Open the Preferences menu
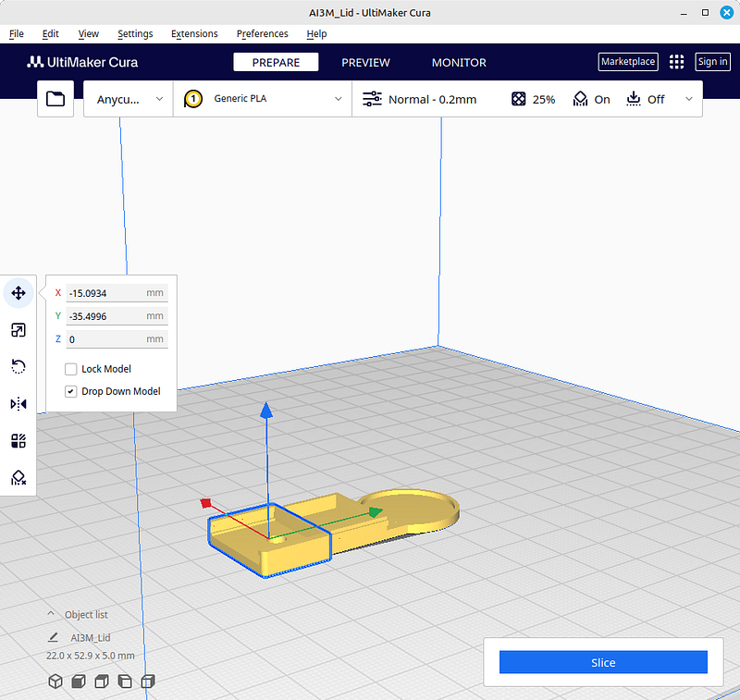This screenshot has width=740, height=700. [x=262, y=34]
